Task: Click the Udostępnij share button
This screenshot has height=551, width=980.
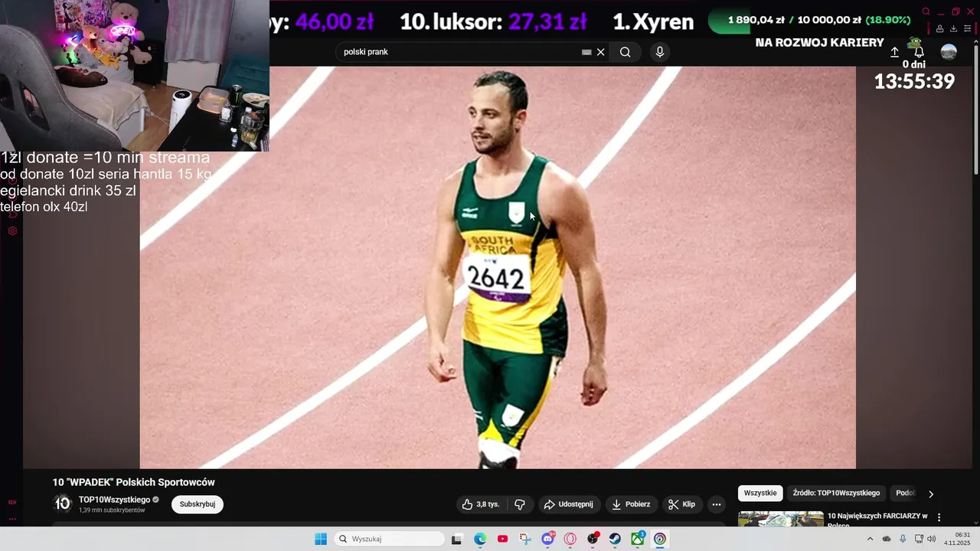Action: pyautogui.click(x=568, y=504)
